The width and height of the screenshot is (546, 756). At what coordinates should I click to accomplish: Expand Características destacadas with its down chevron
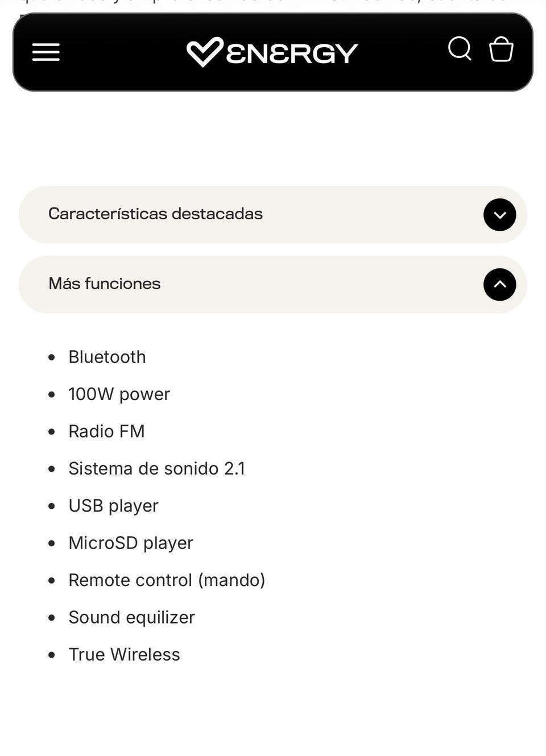(499, 215)
